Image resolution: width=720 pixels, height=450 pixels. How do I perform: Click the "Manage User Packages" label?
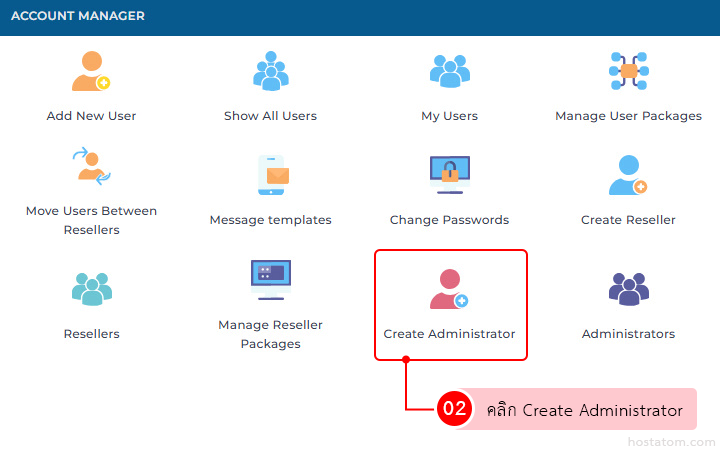click(x=629, y=116)
